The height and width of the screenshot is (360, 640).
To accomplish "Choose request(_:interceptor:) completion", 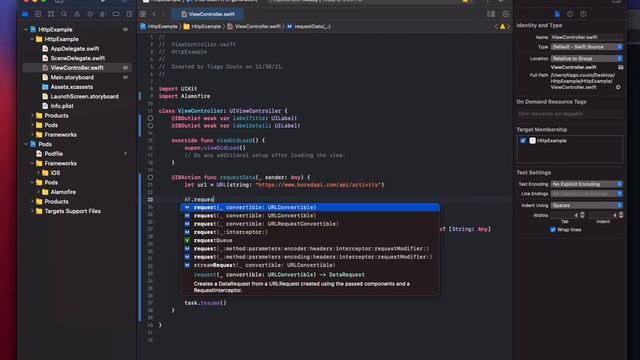I will (x=310, y=232).
